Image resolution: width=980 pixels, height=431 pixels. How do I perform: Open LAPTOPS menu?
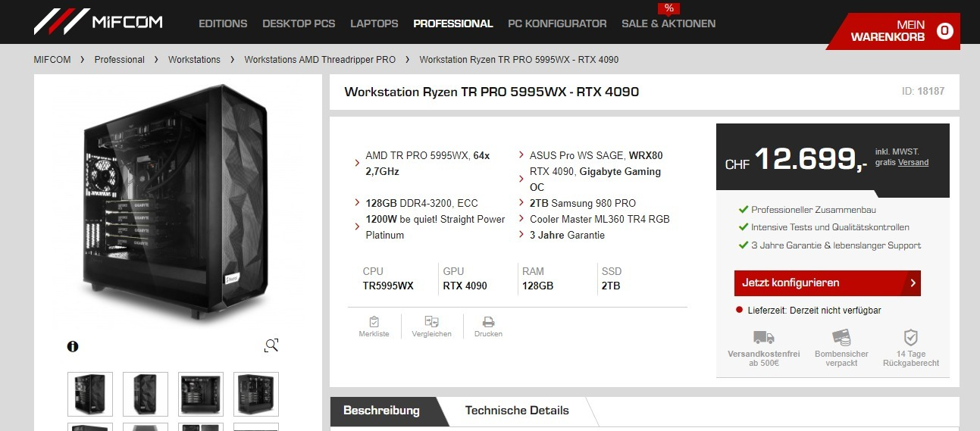tap(374, 23)
